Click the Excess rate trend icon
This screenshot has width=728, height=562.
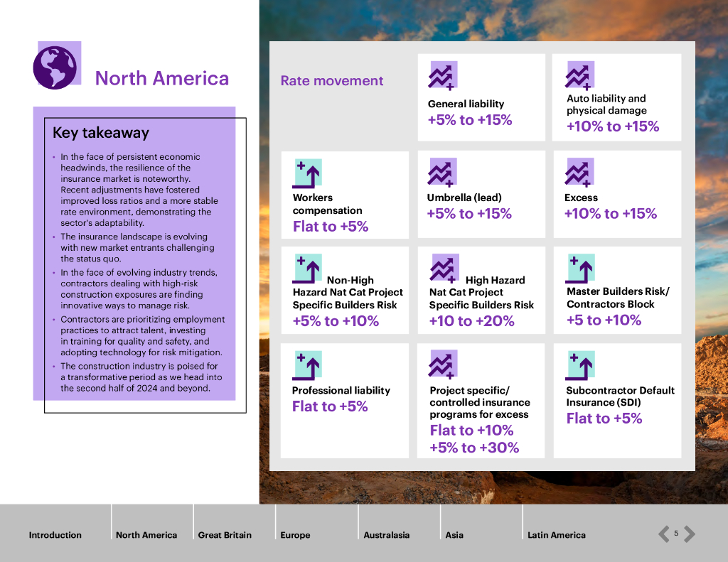point(579,173)
